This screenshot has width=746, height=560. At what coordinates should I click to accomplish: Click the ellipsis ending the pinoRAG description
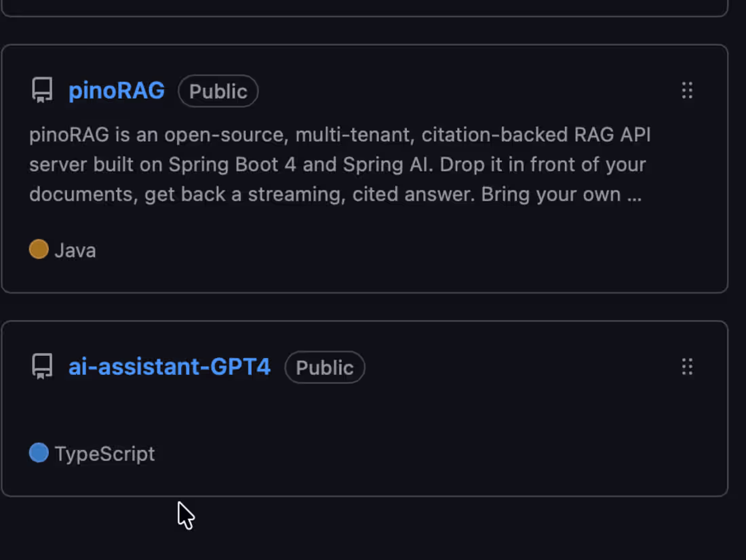(634, 195)
